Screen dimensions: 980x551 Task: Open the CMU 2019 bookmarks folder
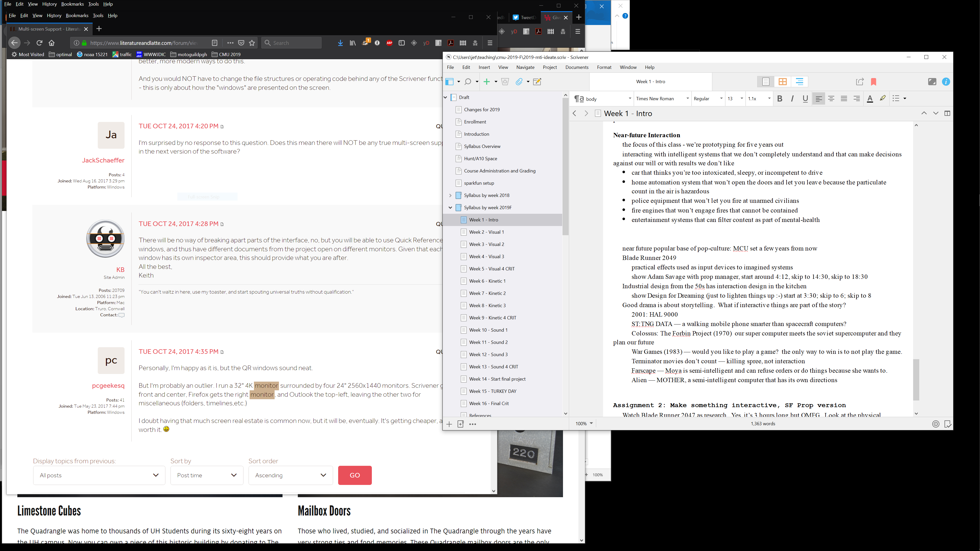pyautogui.click(x=226, y=54)
